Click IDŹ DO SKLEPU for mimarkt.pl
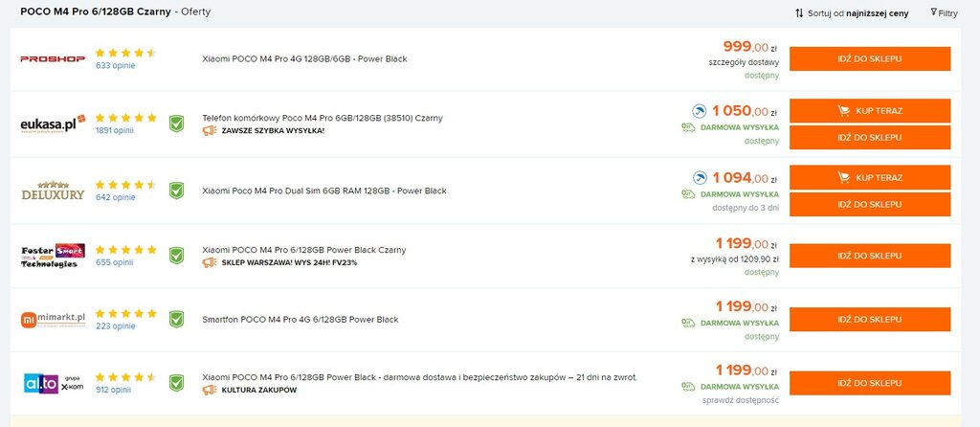The image size is (980, 427). pos(869,320)
